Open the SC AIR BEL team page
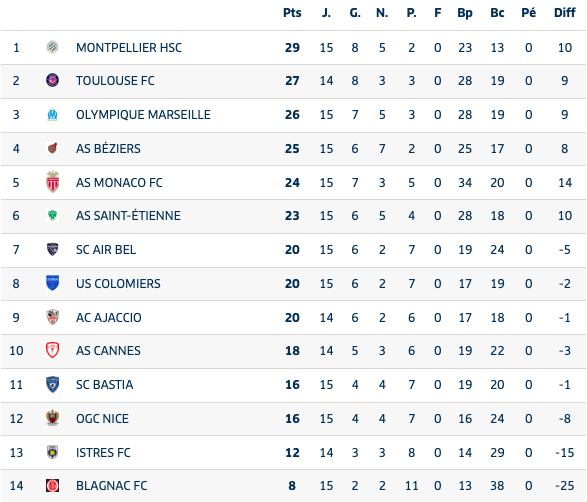 click(106, 250)
